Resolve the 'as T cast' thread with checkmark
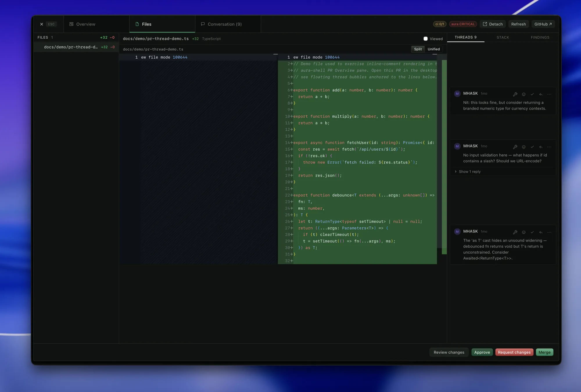 (x=532, y=232)
